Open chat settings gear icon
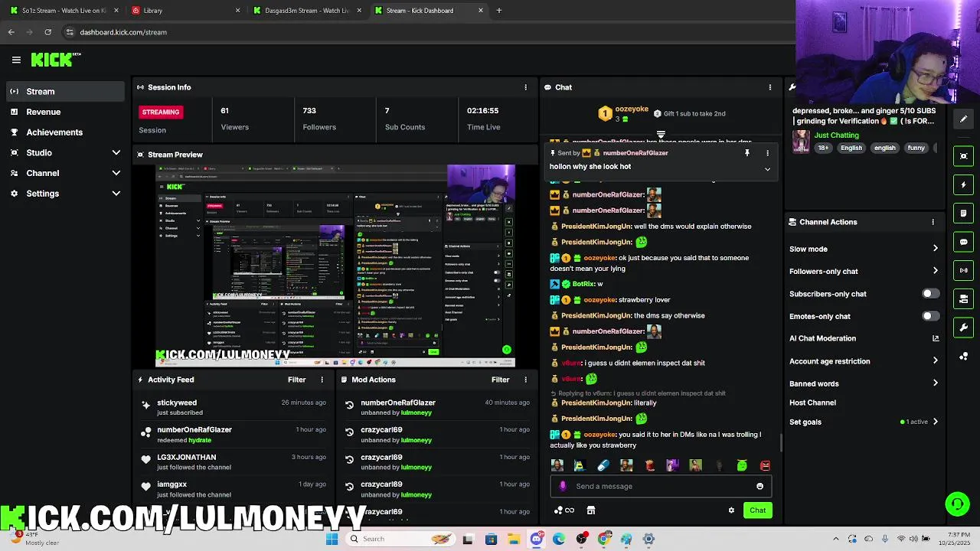Image resolution: width=980 pixels, height=551 pixels. (731, 510)
